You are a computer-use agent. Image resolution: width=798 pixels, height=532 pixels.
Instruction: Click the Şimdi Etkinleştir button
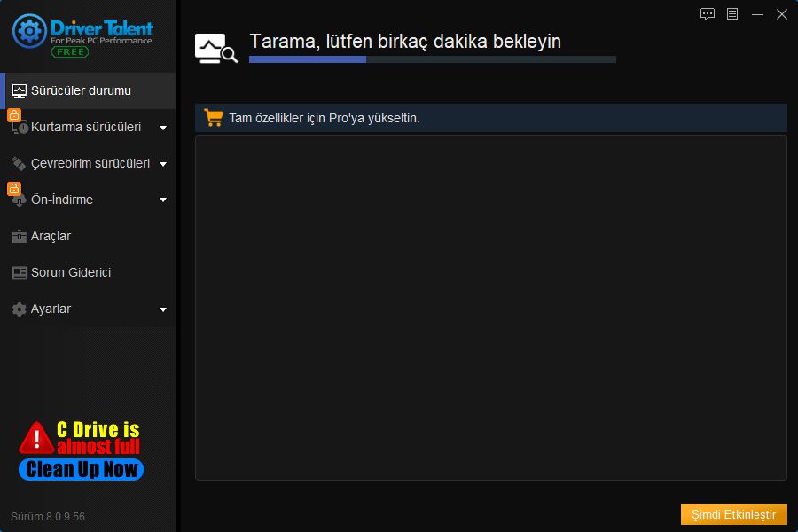(734, 514)
